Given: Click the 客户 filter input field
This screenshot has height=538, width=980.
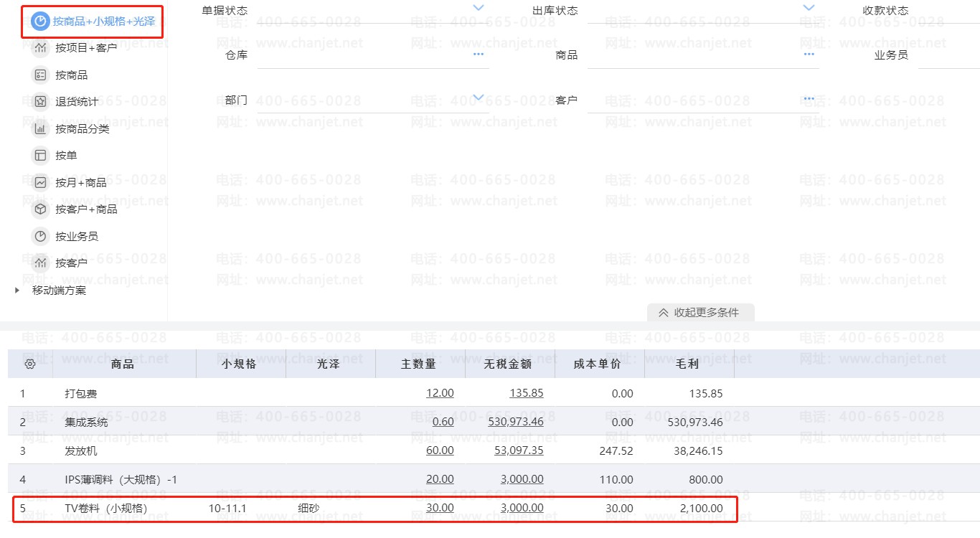Looking at the screenshot, I should pos(703,99).
